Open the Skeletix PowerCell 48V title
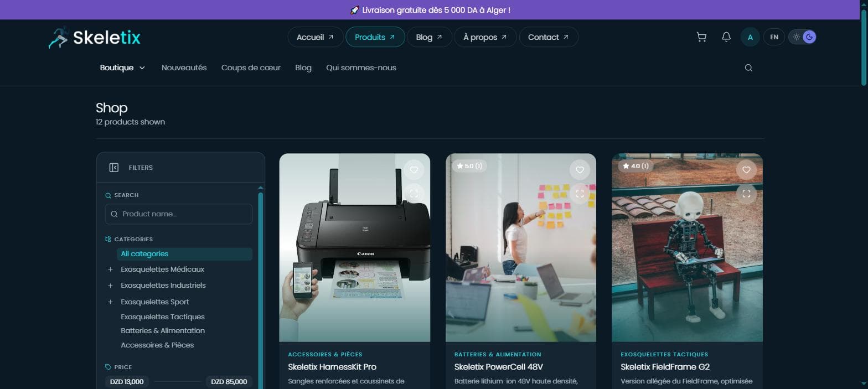The height and width of the screenshot is (389, 868). (x=498, y=367)
